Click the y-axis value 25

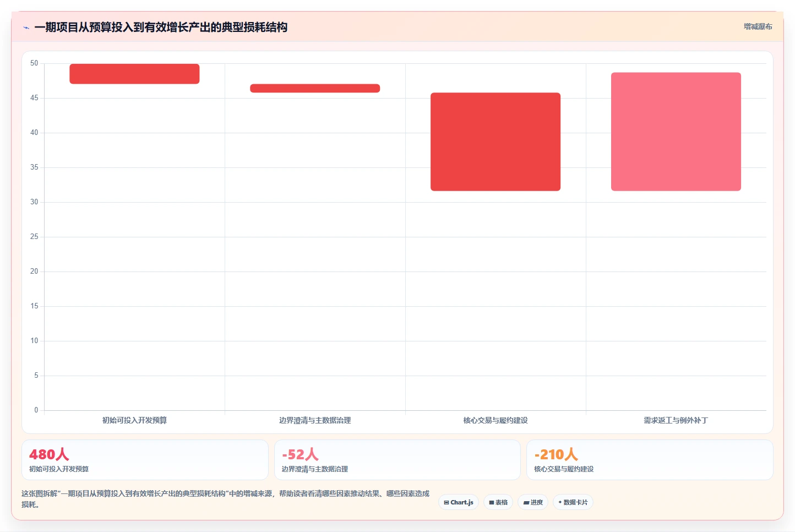(x=34, y=237)
